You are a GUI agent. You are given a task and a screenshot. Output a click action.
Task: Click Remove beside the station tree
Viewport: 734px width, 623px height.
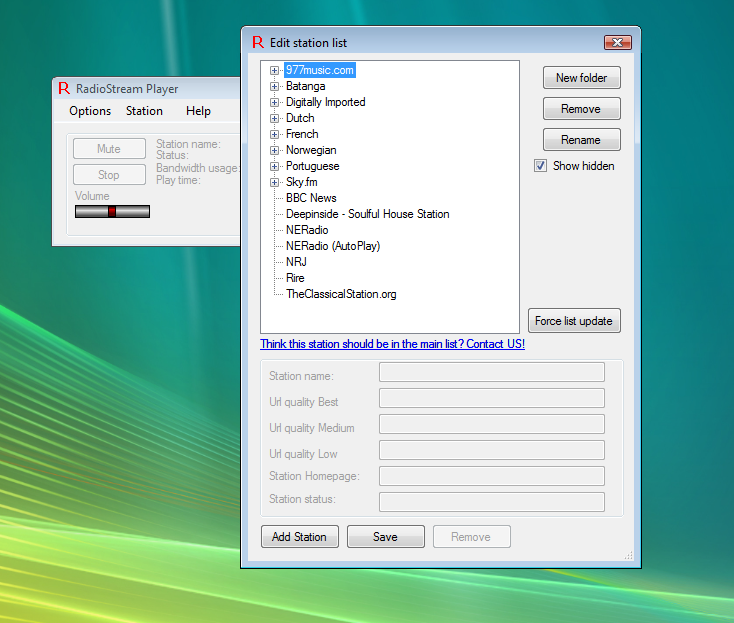[581, 109]
